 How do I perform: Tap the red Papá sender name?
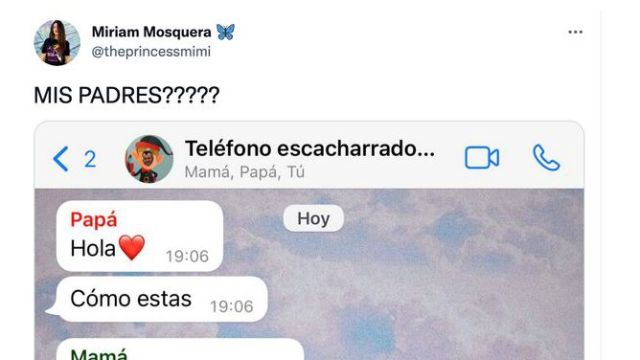[x=93, y=220]
